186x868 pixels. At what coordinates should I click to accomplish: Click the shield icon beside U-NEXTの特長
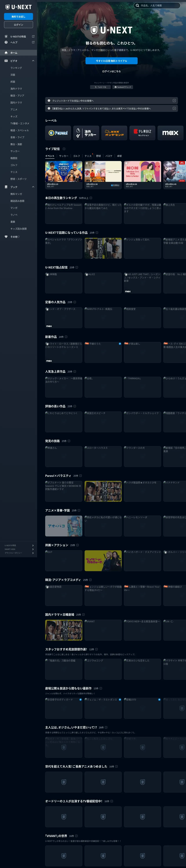(x=6, y=36)
